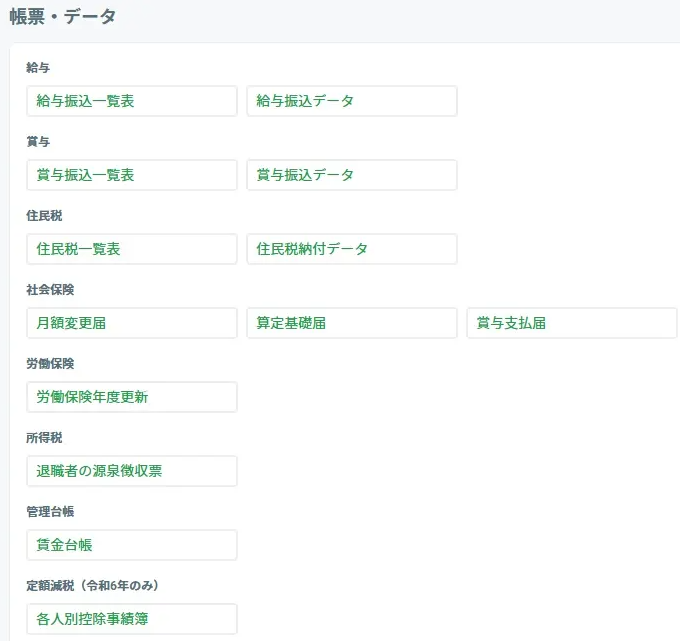Click 各人別控除事績簿
Image resolution: width=680 pixels, height=641 pixels.
click(131, 619)
